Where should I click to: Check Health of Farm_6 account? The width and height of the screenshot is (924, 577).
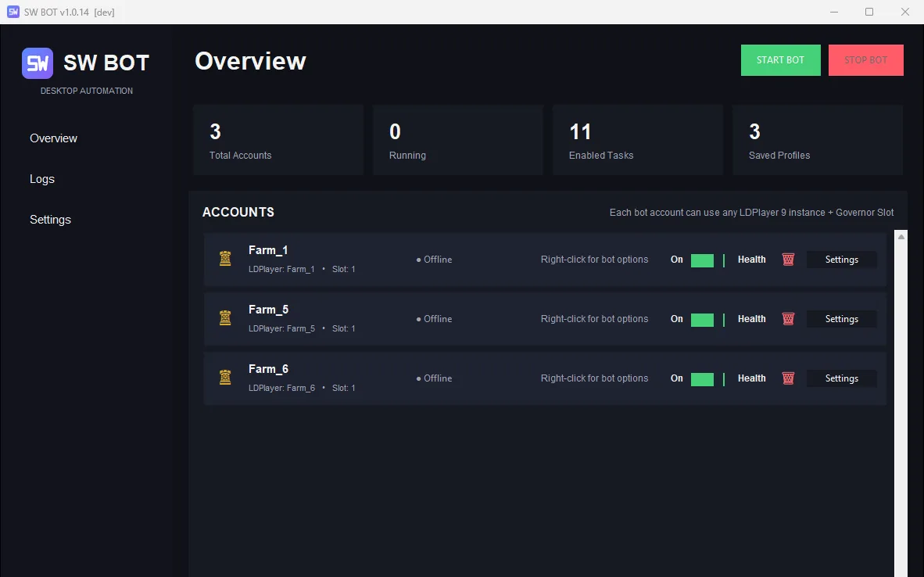[x=751, y=378]
